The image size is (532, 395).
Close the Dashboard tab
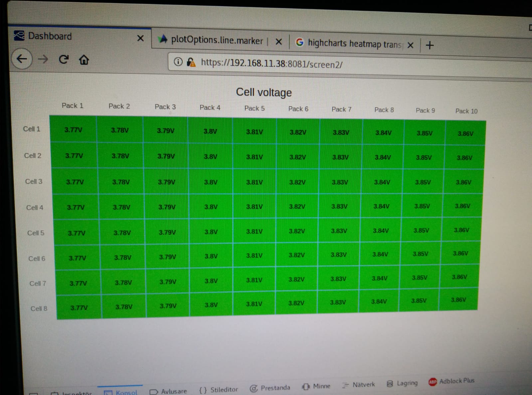[x=140, y=38]
